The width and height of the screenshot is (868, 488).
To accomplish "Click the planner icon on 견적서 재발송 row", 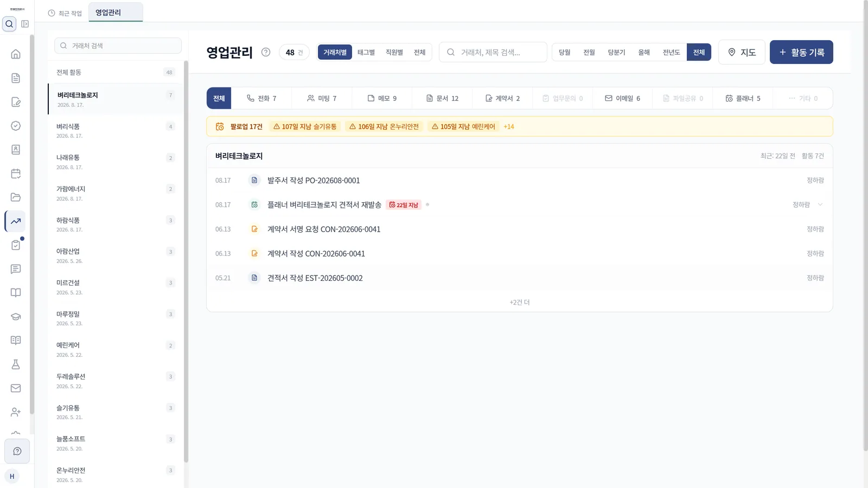I will point(254,204).
